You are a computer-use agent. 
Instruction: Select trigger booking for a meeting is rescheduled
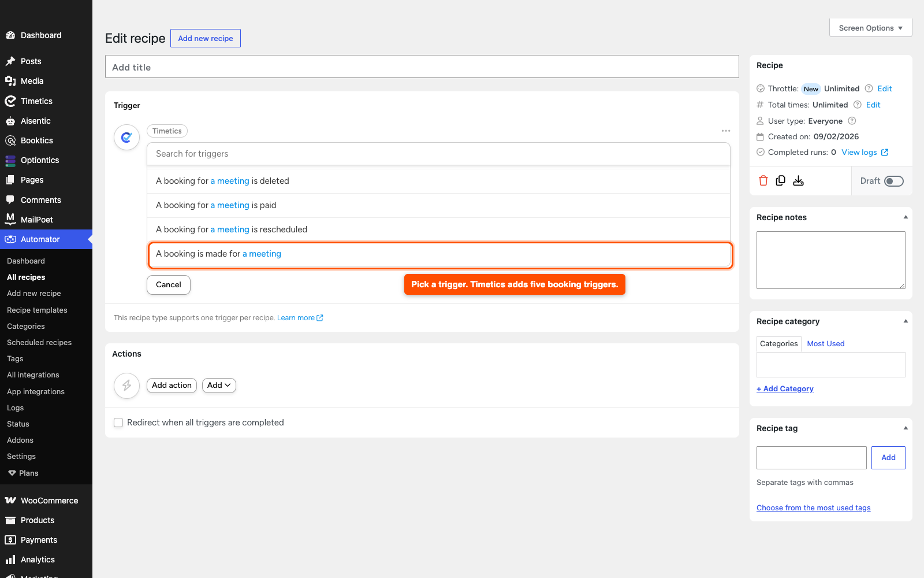[x=439, y=229]
